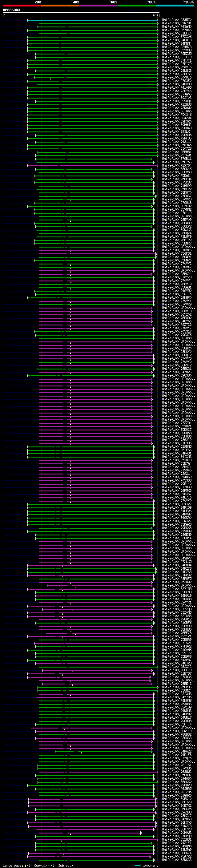Image resolution: width=197 pixels, height=868 pixels.
Task: Click hit label UniRef100_C1EFE4
Action: point(177,33)
